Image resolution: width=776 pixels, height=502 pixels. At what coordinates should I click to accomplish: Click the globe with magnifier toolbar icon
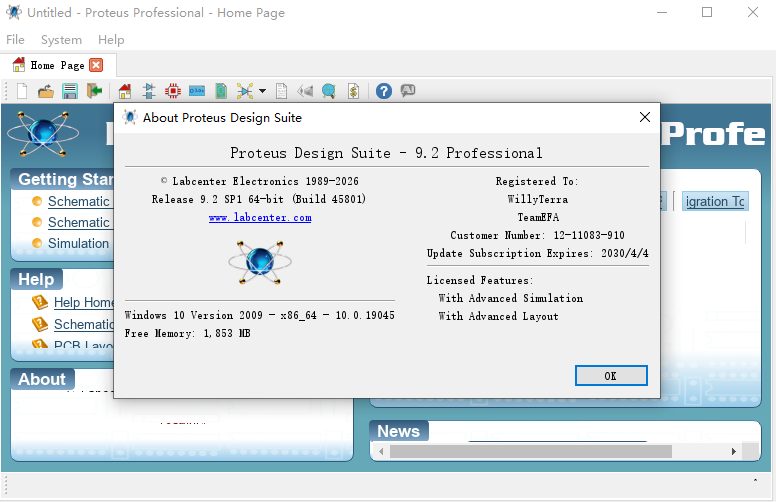pos(329,91)
